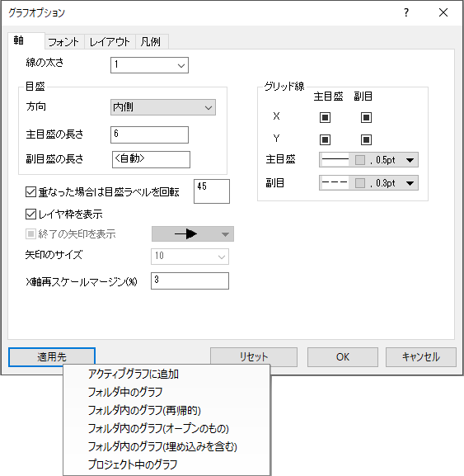The height and width of the screenshot is (476, 464).
Task: Click the キャンセル button
Action: tap(421, 357)
